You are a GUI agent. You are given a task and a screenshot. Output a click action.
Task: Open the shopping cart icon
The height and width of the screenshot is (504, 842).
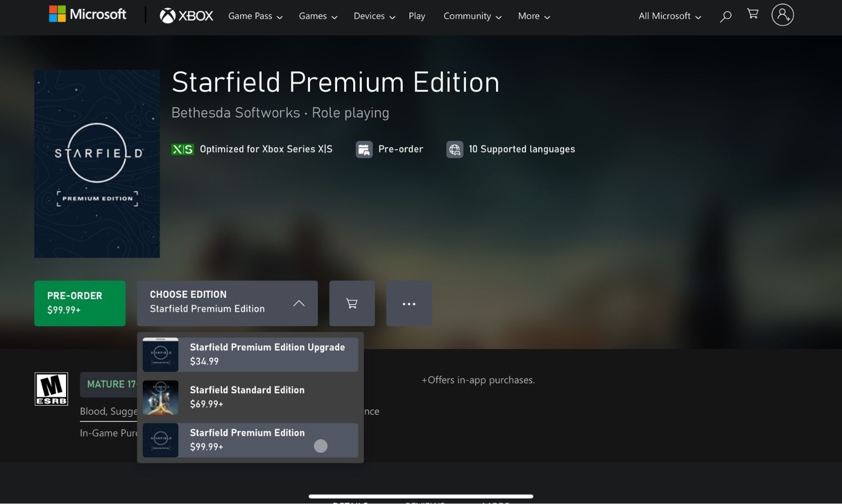click(x=752, y=14)
